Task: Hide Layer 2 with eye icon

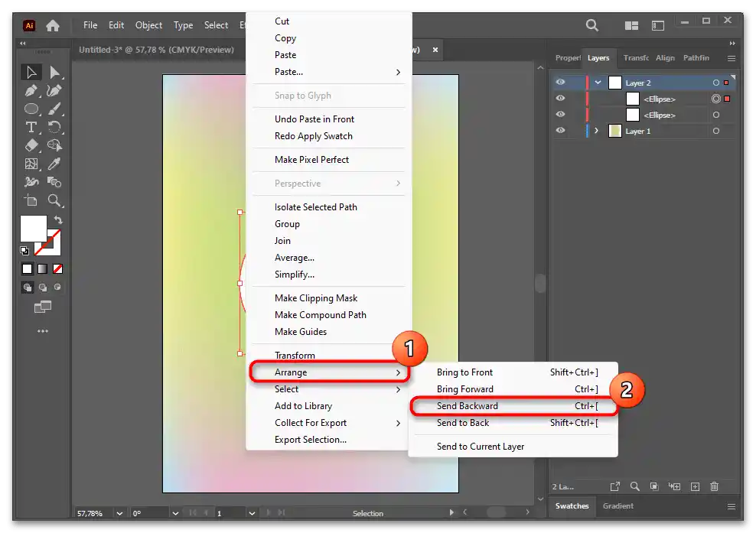Action: pos(560,83)
